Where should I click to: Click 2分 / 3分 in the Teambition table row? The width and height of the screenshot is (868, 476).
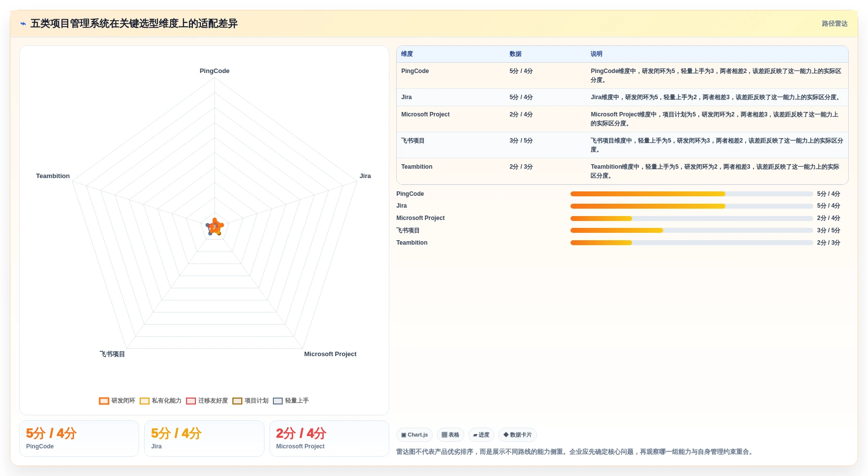tap(521, 167)
